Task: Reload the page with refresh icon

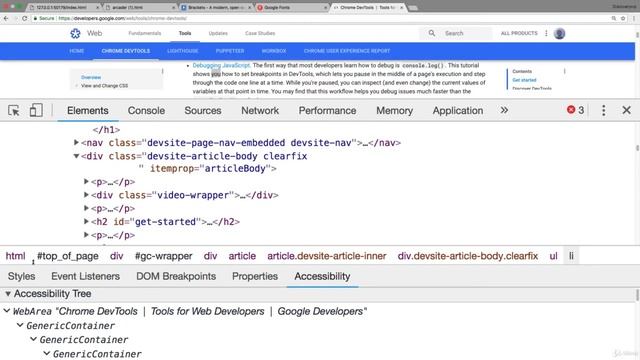Action: [25, 18]
